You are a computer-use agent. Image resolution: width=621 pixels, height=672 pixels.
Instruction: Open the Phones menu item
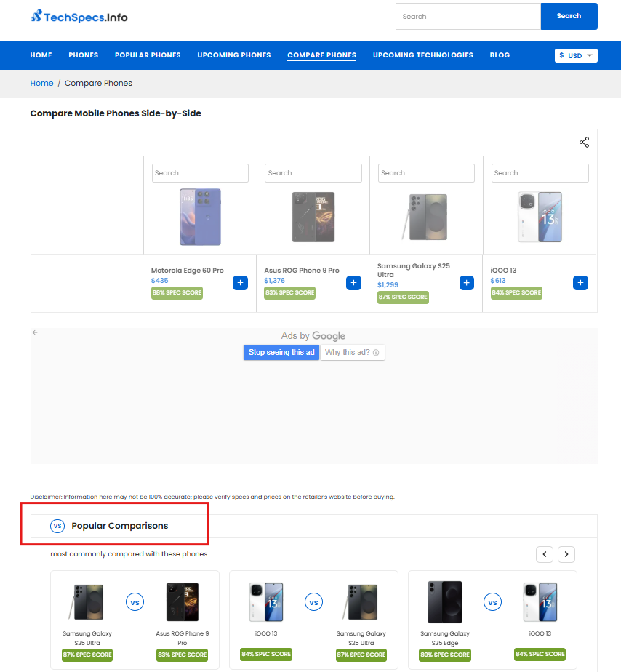83,55
